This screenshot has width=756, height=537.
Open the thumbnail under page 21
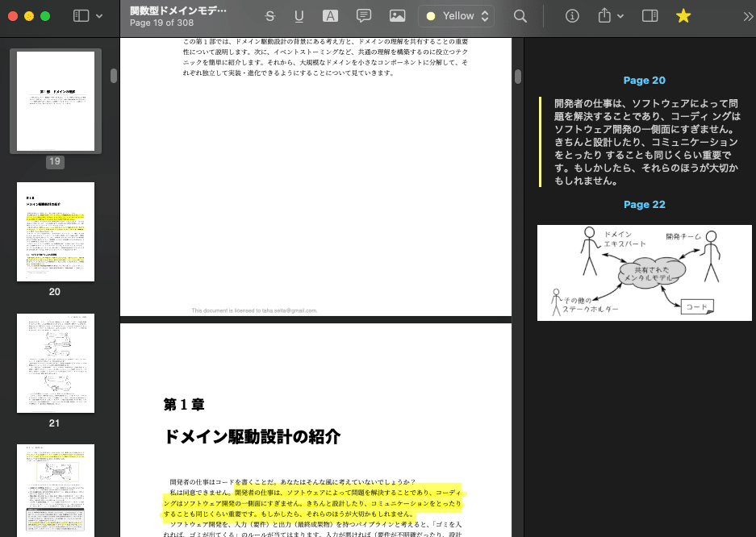[x=56, y=490]
